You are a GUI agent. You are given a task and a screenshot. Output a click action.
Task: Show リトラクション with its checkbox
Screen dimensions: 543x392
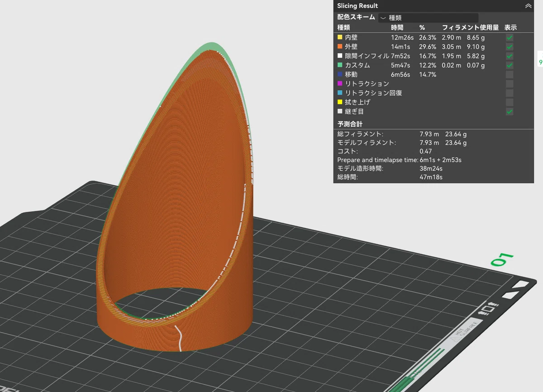510,84
